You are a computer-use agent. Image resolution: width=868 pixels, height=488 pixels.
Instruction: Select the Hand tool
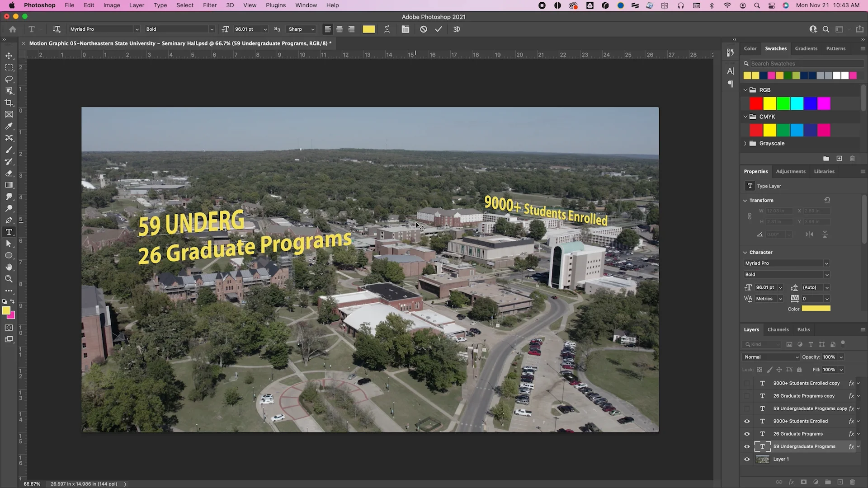pyautogui.click(x=9, y=267)
